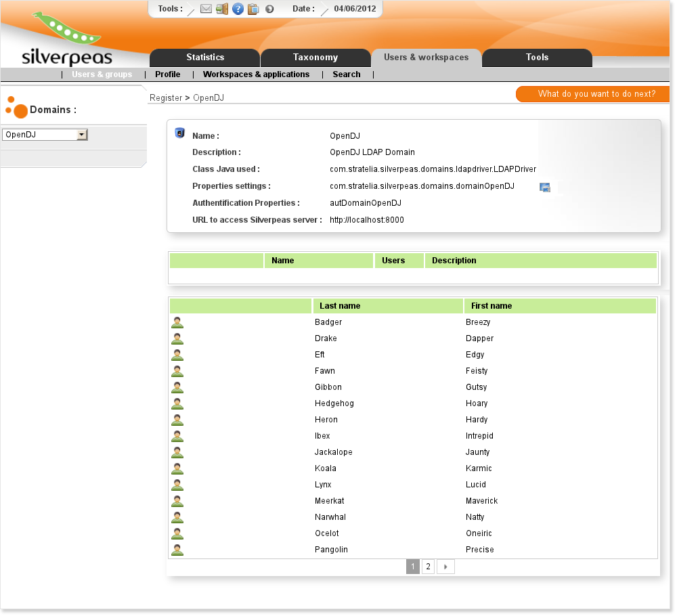Click the logout door icon
677x616 pixels.
pyautogui.click(x=222, y=9)
